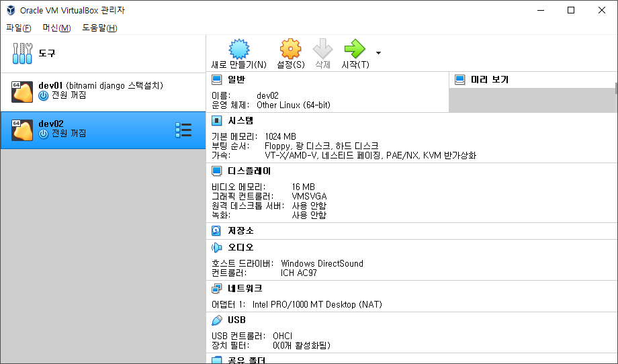This screenshot has width=618, height=364.
Task: Open dev02 machine tools list menu icon
Action: click(183, 130)
